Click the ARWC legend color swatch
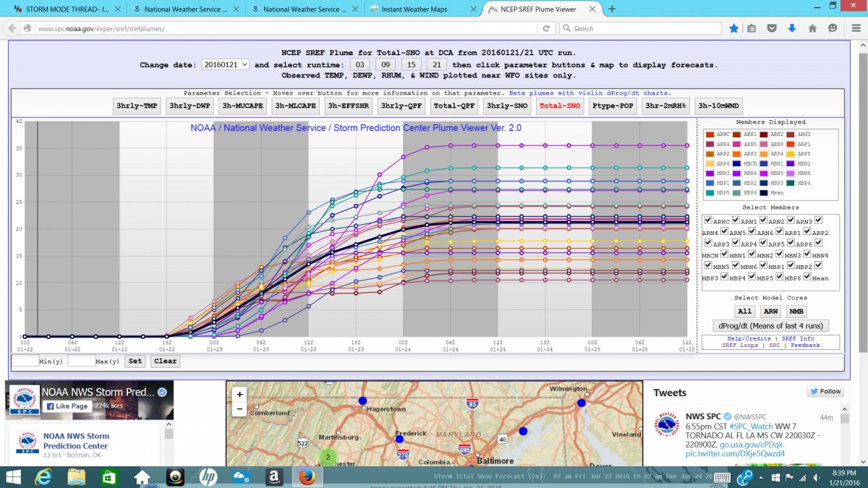This screenshot has width=868, height=488. tap(710, 134)
